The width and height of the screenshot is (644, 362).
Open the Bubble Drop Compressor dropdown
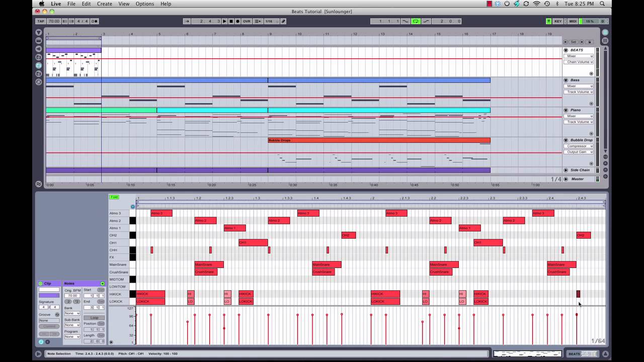click(579, 146)
